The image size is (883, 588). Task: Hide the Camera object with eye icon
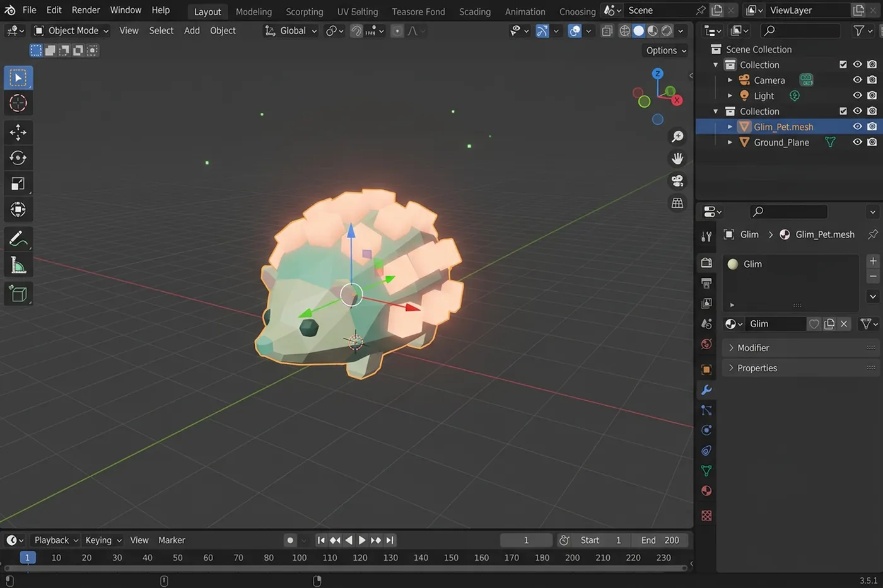(857, 80)
